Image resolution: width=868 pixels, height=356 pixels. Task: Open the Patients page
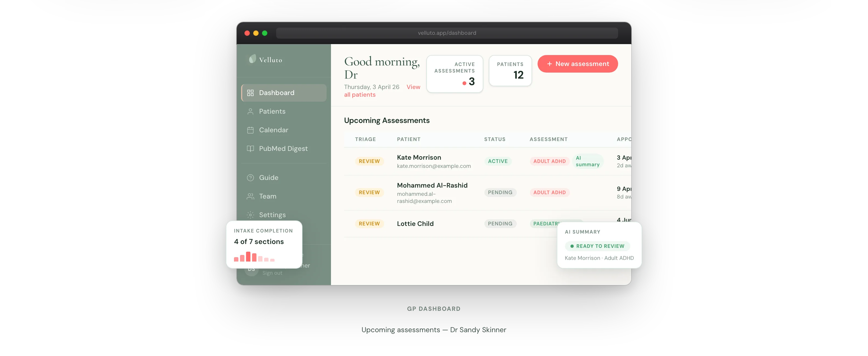(x=284, y=111)
